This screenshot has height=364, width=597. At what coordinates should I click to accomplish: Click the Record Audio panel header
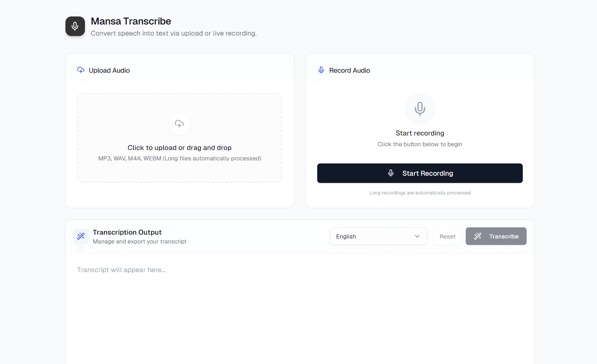click(349, 70)
